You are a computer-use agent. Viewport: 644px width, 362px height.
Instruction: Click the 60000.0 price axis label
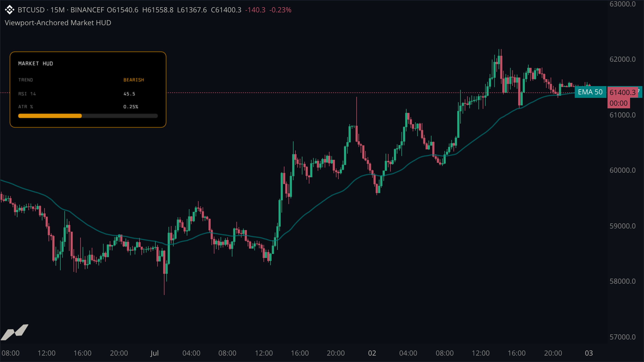[623, 170]
